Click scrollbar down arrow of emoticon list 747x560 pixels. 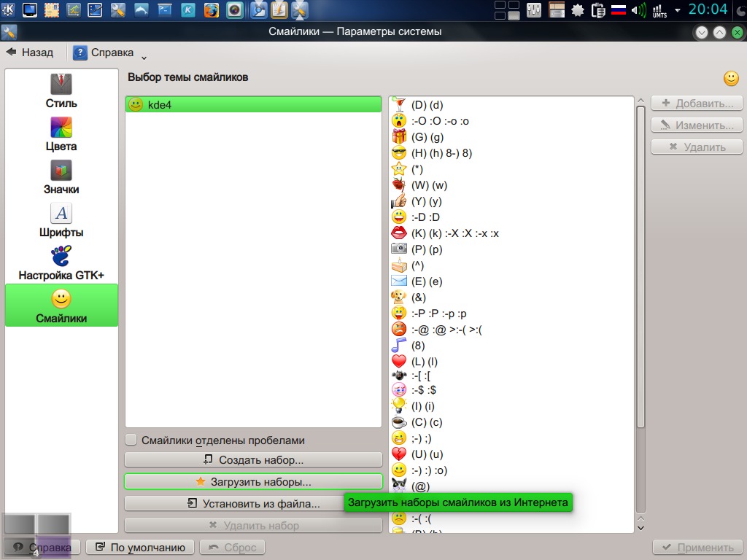pyautogui.click(x=640, y=528)
